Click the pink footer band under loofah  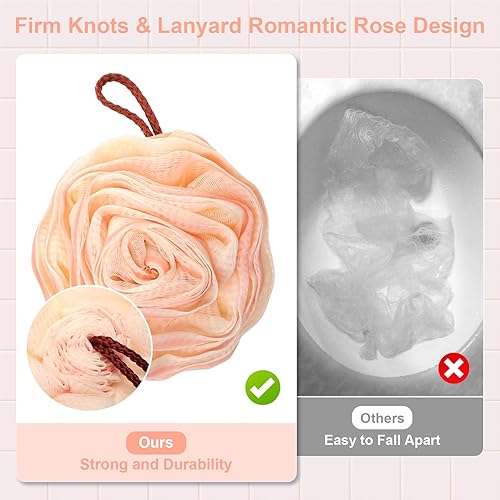click(156, 452)
